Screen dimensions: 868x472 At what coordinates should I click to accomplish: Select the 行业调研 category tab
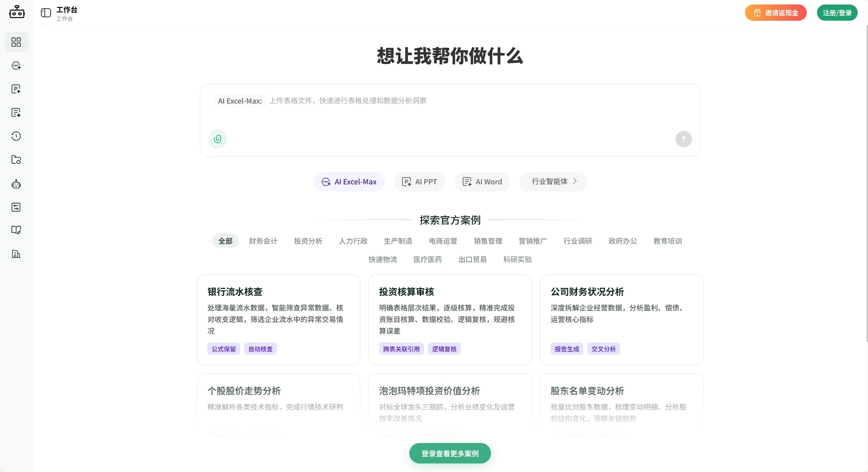(x=578, y=241)
